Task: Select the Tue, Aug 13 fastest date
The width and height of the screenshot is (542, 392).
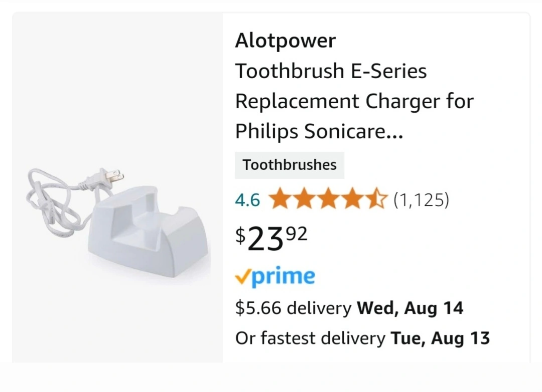Action: (x=440, y=338)
